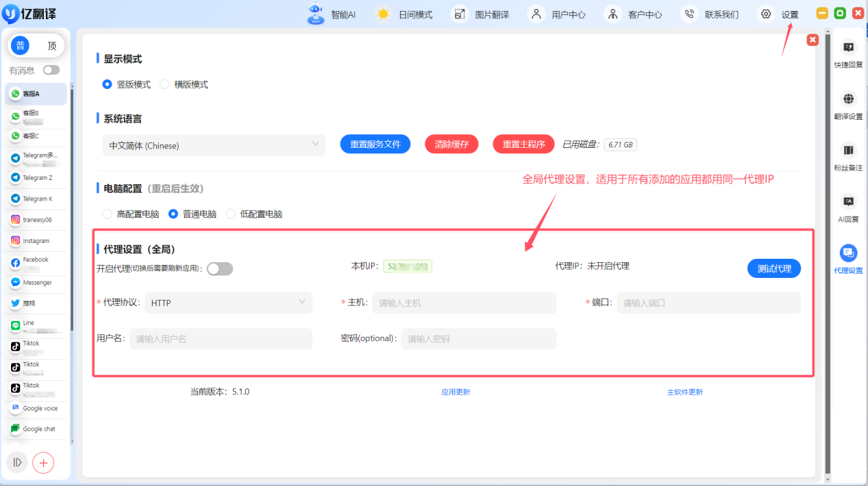Open the 应用更新 update link
Viewport: 868px width, 486px height.
point(455,391)
